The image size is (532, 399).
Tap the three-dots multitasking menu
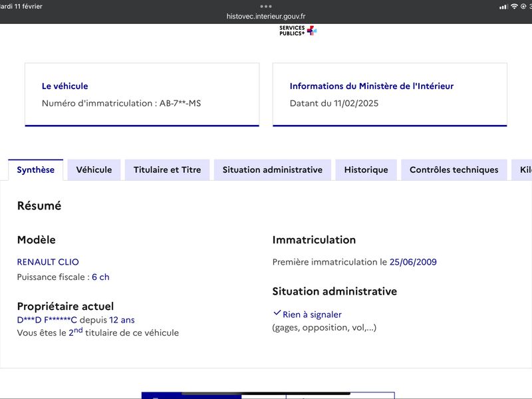pyautogui.click(x=266, y=6)
